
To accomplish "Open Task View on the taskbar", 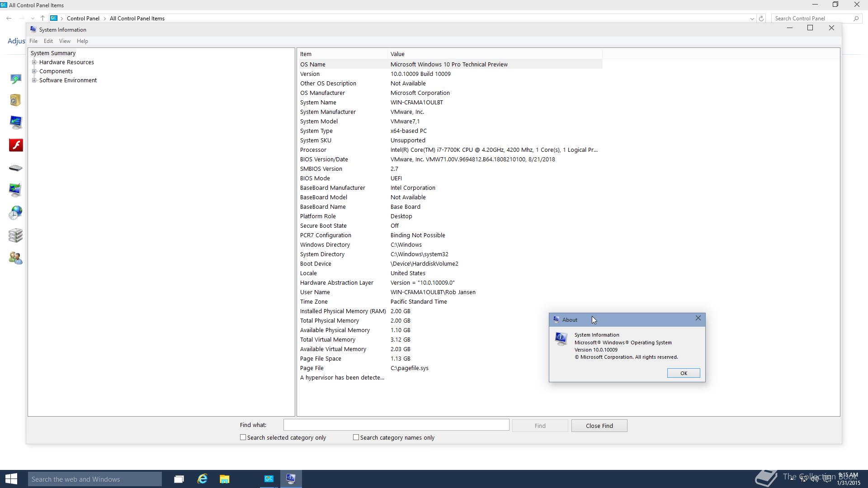I will tap(179, 479).
